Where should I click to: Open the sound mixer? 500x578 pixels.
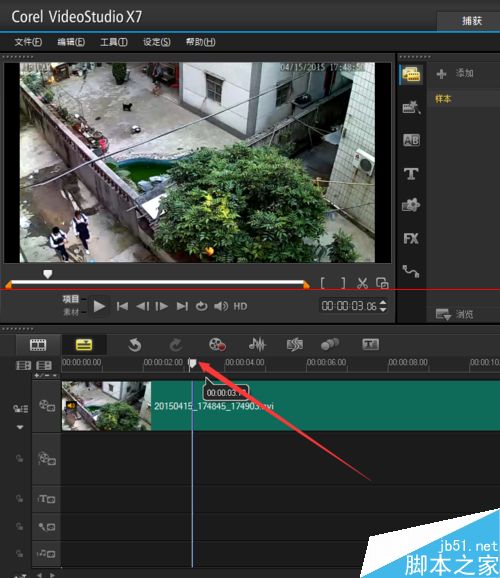pos(257,345)
